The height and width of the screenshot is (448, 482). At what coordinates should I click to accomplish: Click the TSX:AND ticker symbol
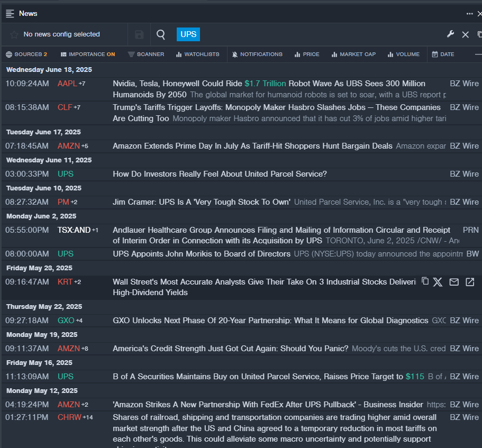(x=74, y=230)
